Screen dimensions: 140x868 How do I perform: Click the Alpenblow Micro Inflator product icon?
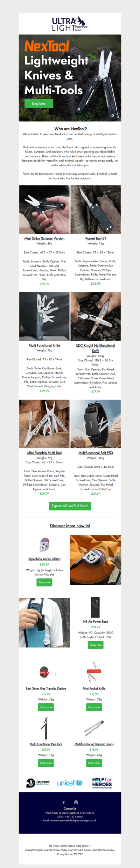pos(44,544)
